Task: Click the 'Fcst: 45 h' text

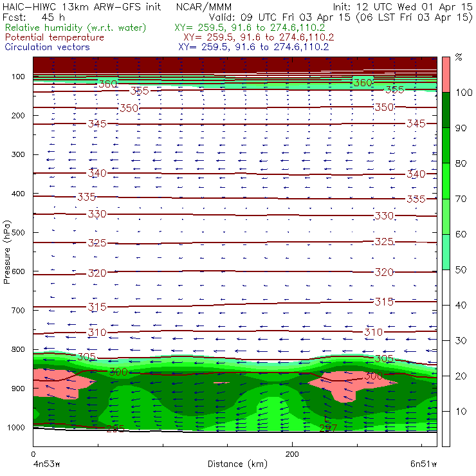Action: pyautogui.click(x=33, y=17)
